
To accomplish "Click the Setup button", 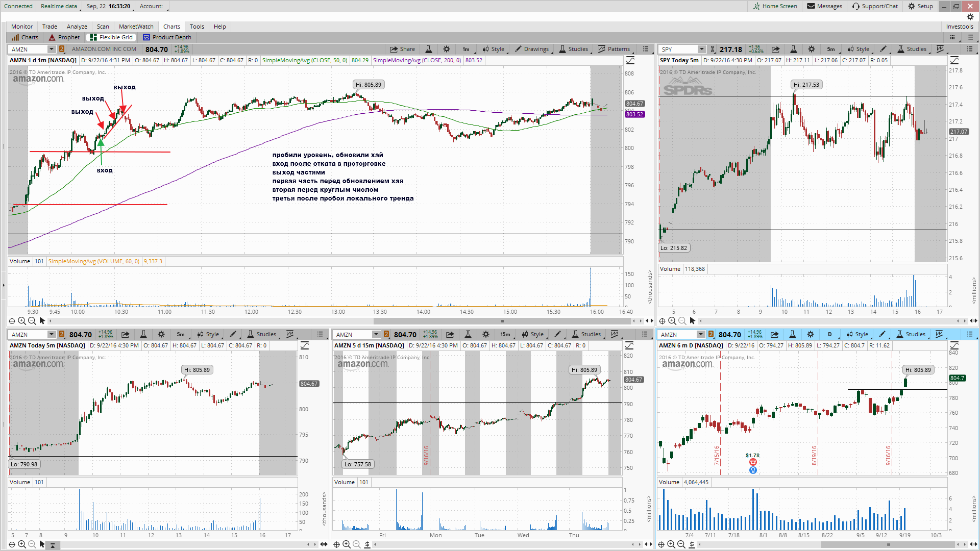I will coord(920,6).
